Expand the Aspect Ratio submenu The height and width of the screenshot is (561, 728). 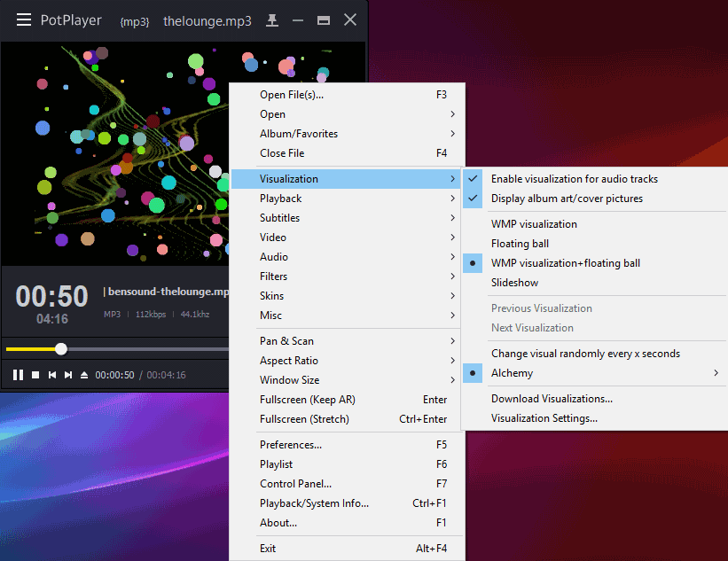pos(346,361)
